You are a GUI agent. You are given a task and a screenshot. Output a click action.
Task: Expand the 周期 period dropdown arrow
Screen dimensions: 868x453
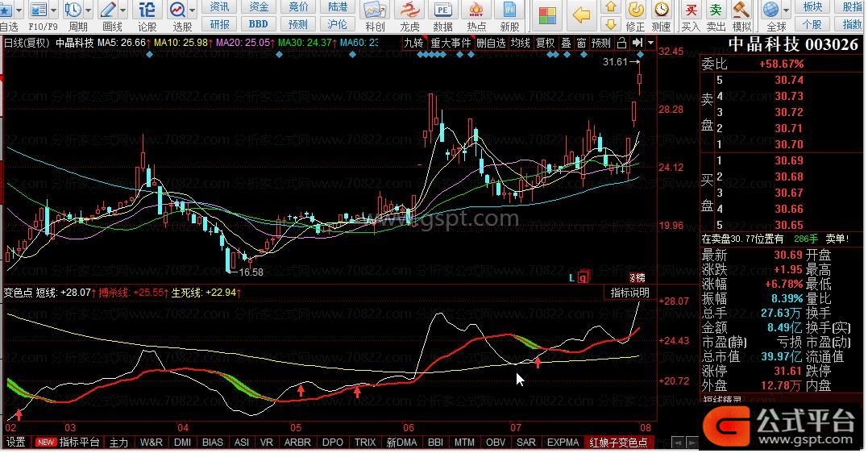[88, 10]
